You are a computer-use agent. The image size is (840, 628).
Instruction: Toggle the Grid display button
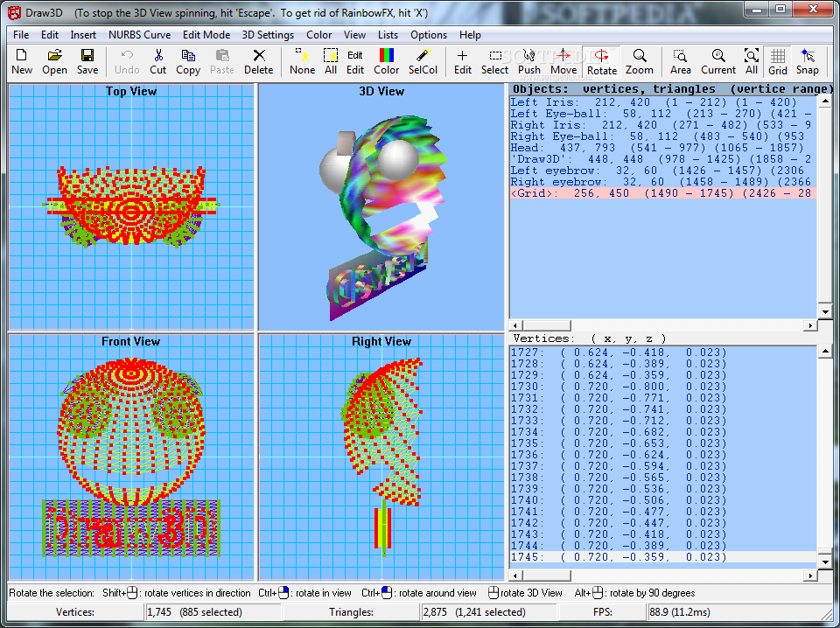point(778,61)
